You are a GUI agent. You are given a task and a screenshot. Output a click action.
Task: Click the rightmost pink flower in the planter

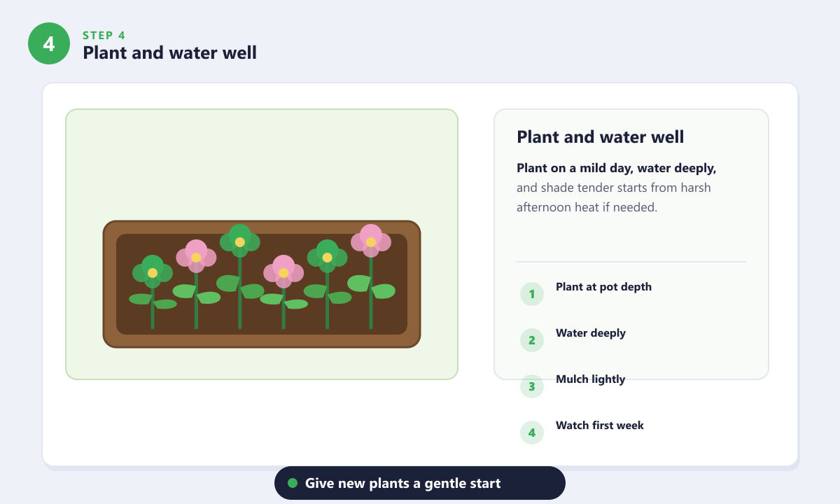pyautogui.click(x=371, y=241)
